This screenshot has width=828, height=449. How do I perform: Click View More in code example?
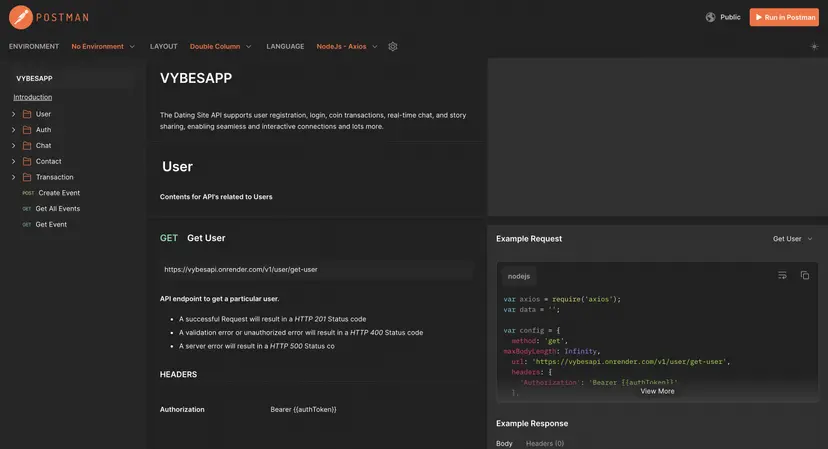(x=657, y=391)
